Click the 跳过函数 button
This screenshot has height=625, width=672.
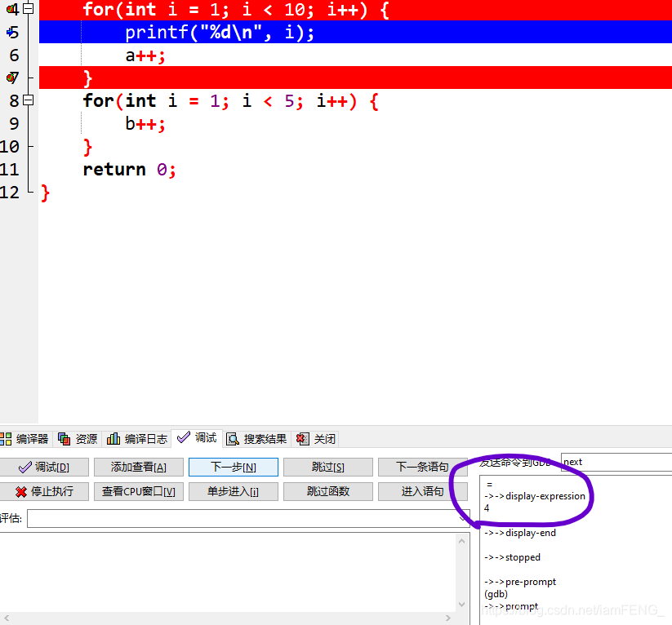click(328, 491)
